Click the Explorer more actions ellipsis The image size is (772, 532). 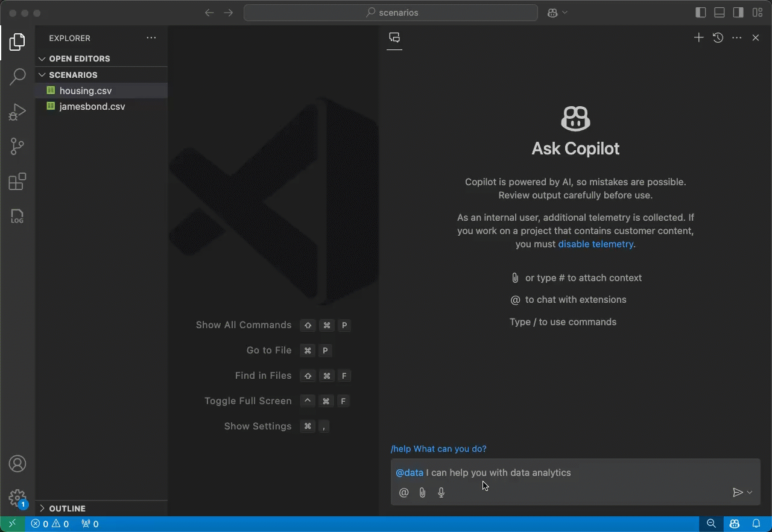point(151,38)
